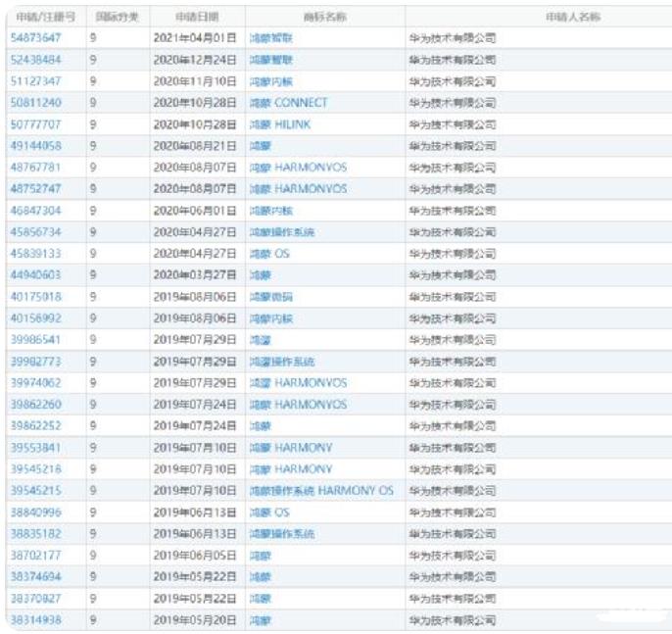The image size is (672, 634).
Task: Click the 商标名称 column header
Action: coord(324,17)
